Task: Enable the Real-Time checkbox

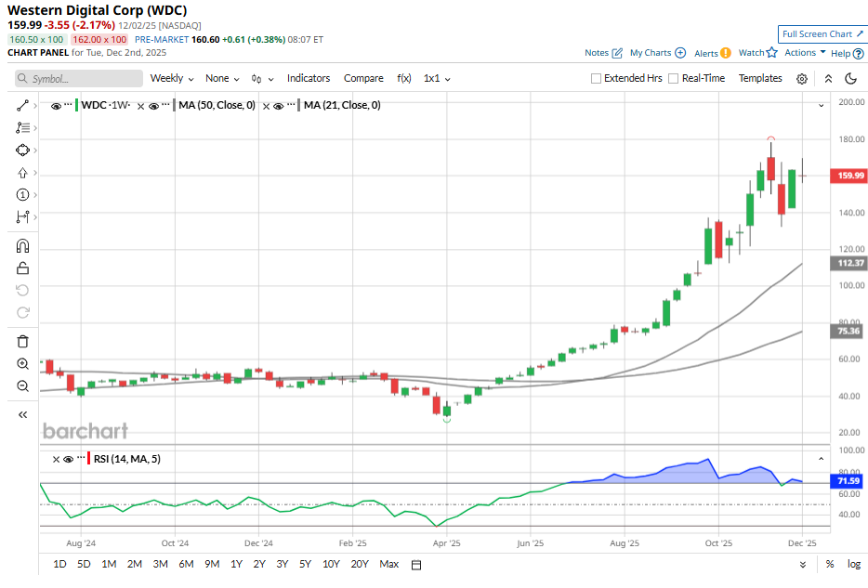Action: click(x=674, y=79)
